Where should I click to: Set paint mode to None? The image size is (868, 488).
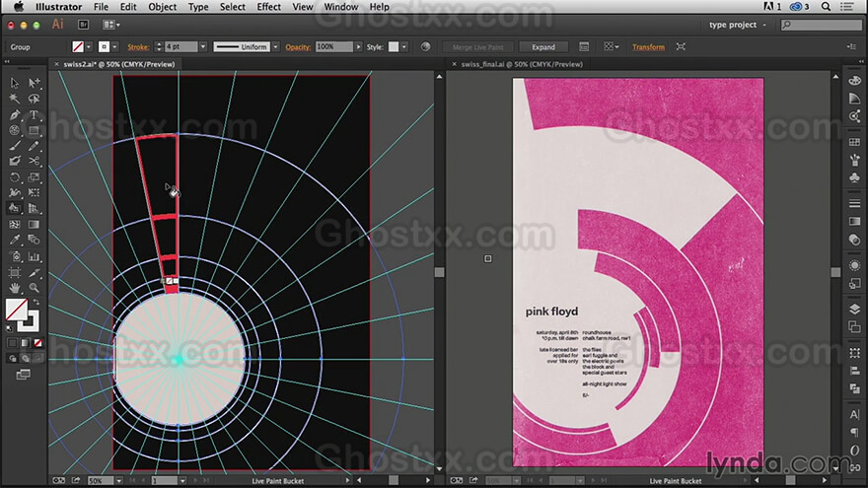click(37, 343)
